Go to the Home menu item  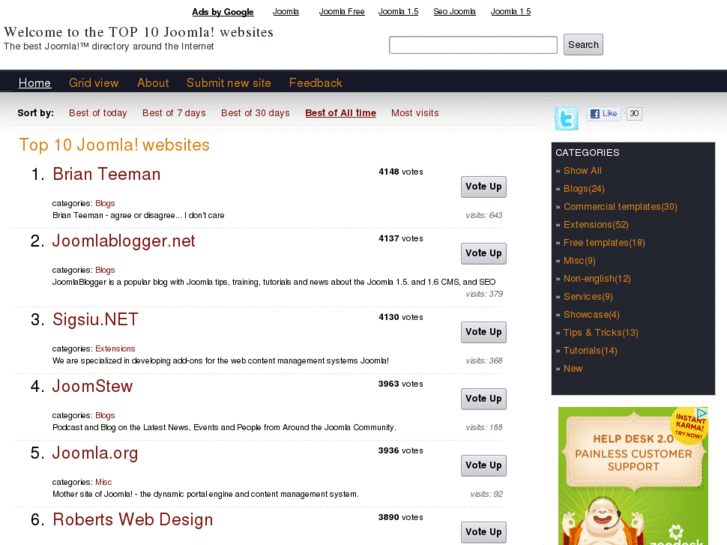(x=35, y=83)
